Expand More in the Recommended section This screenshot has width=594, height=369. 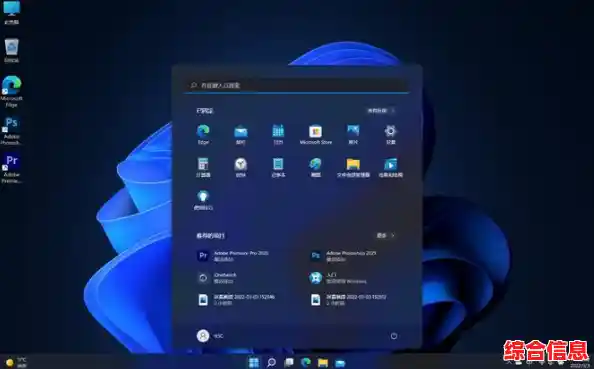[x=385, y=235]
